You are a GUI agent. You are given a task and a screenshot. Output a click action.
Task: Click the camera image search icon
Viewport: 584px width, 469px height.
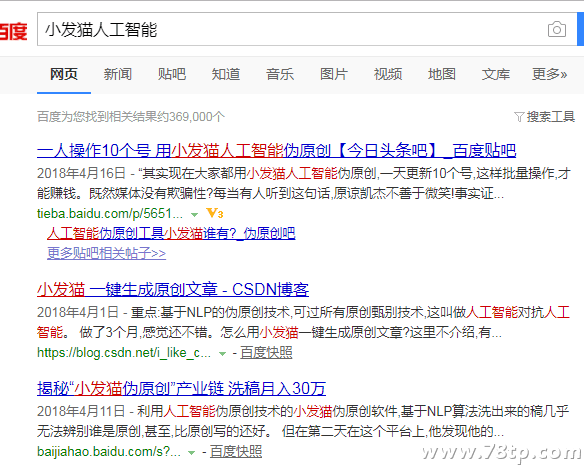pyautogui.click(x=557, y=29)
